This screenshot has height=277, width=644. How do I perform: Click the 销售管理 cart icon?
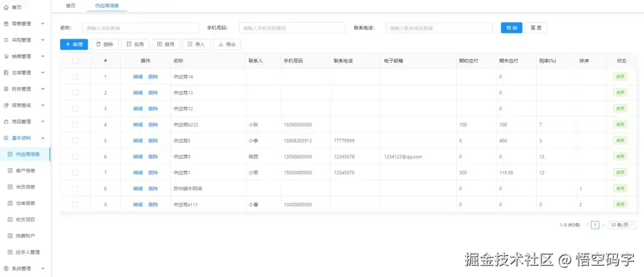click(x=6, y=56)
